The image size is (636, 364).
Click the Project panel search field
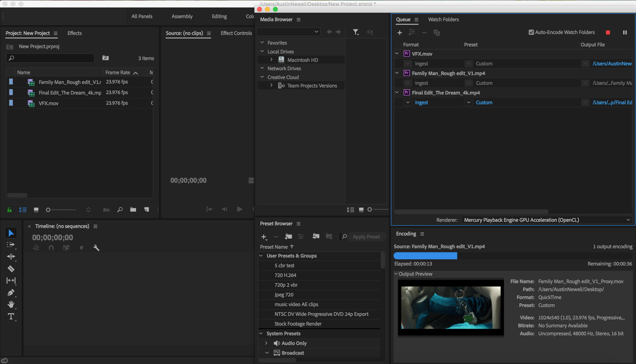(x=50, y=58)
